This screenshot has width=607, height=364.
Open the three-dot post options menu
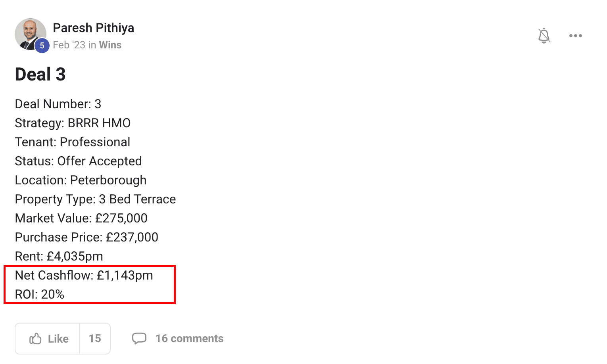(x=575, y=36)
